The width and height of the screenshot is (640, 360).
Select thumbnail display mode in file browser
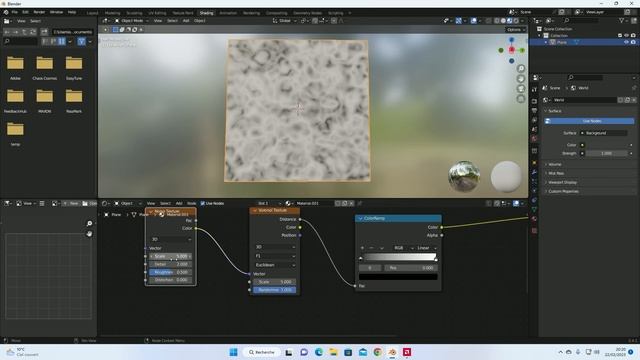coord(62,41)
